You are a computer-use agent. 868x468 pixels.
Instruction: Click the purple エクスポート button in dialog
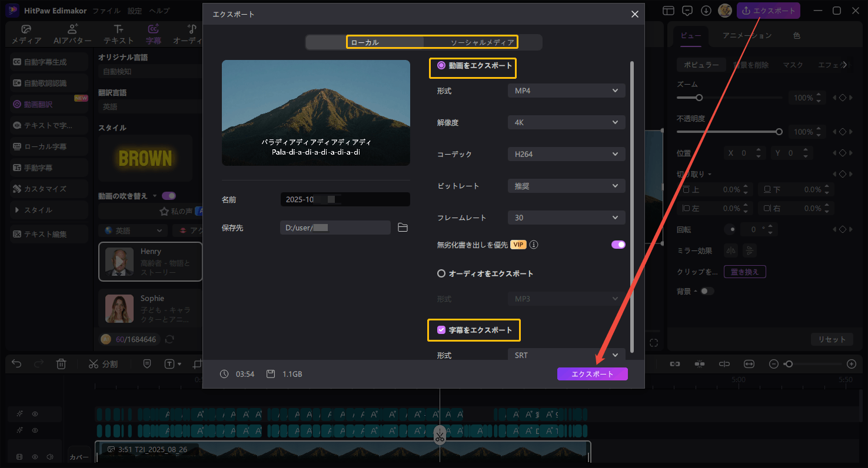(592, 374)
